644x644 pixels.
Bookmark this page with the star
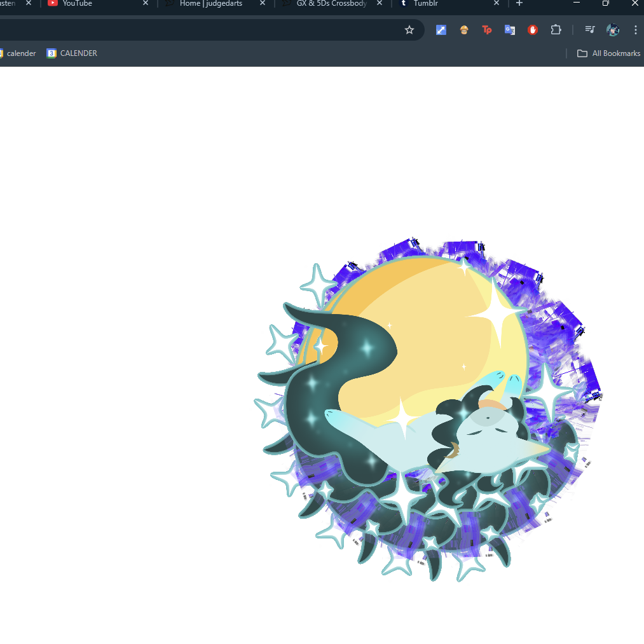(x=409, y=30)
